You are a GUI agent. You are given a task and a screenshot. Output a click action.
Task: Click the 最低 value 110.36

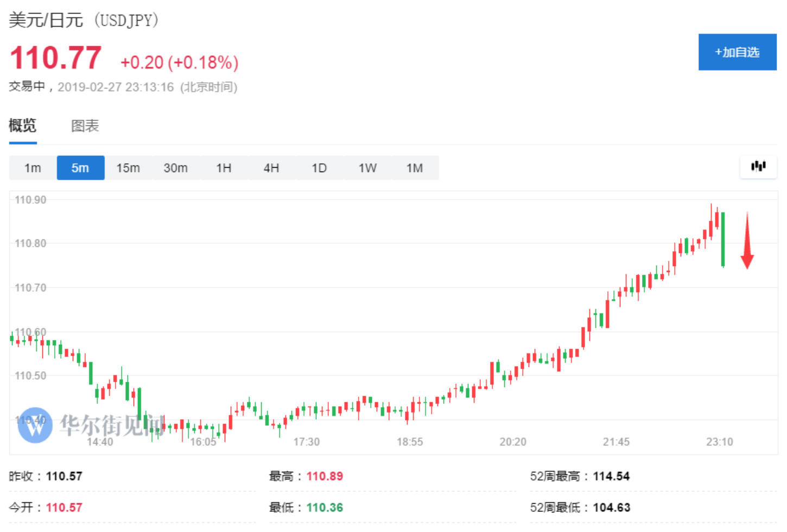point(325,508)
